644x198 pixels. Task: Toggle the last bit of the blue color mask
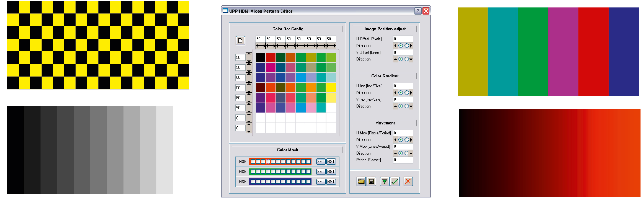[308, 182]
